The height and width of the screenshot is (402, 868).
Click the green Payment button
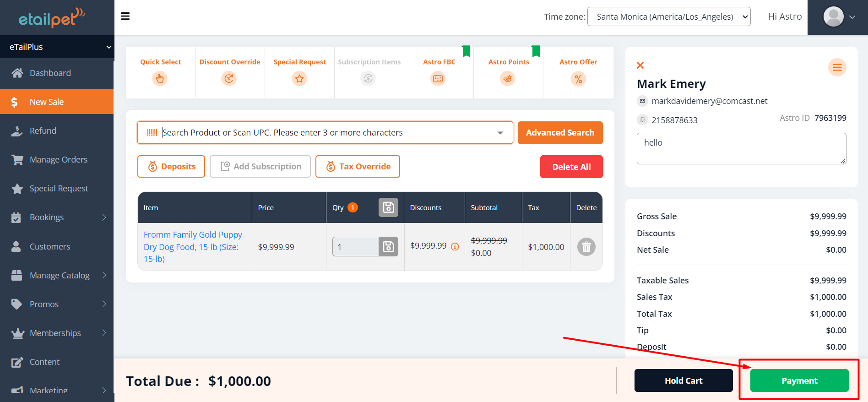click(x=799, y=380)
